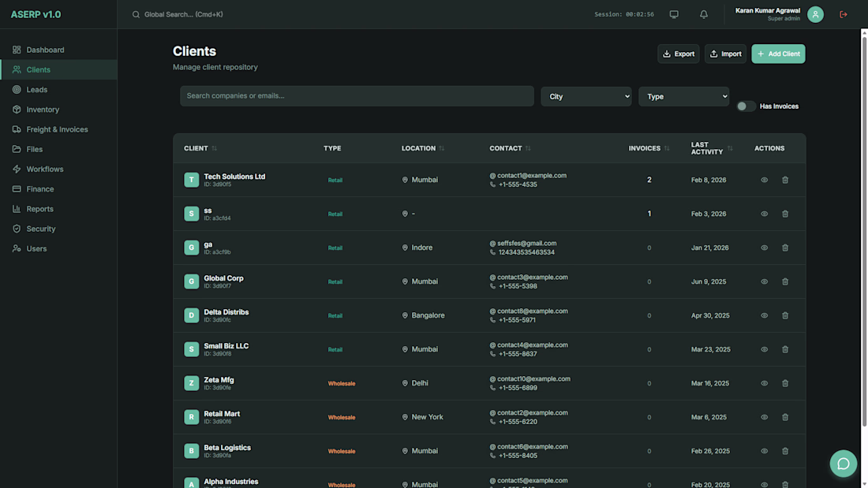Click the Import button
The height and width of the screenshot is (488, 868).
(725, 54)
